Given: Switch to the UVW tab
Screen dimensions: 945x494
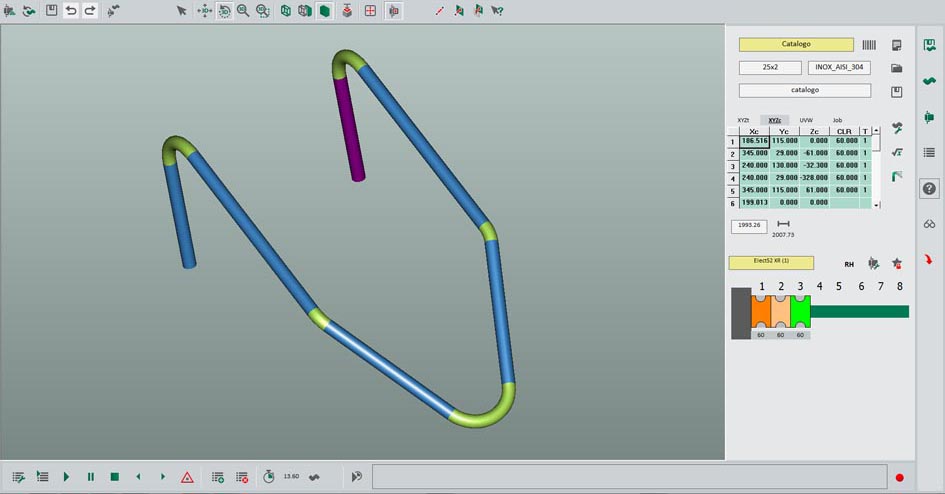Looking at the screenshot, I should (x=805, y=120).
